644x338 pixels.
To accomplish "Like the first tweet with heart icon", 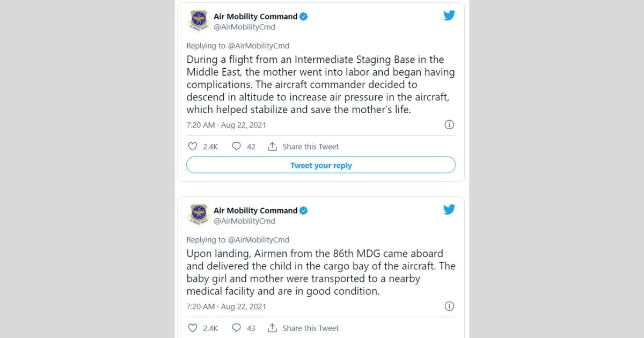I will [x=193, y=146].
